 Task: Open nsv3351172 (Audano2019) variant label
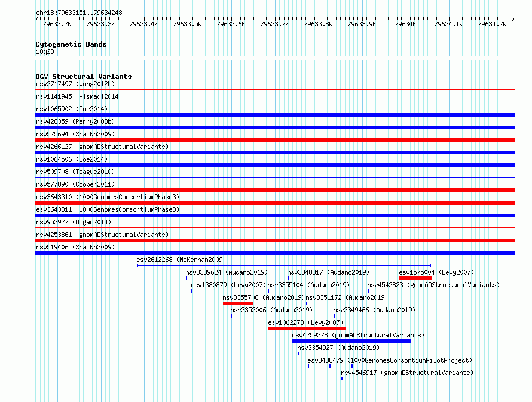(x=347, y=297)
